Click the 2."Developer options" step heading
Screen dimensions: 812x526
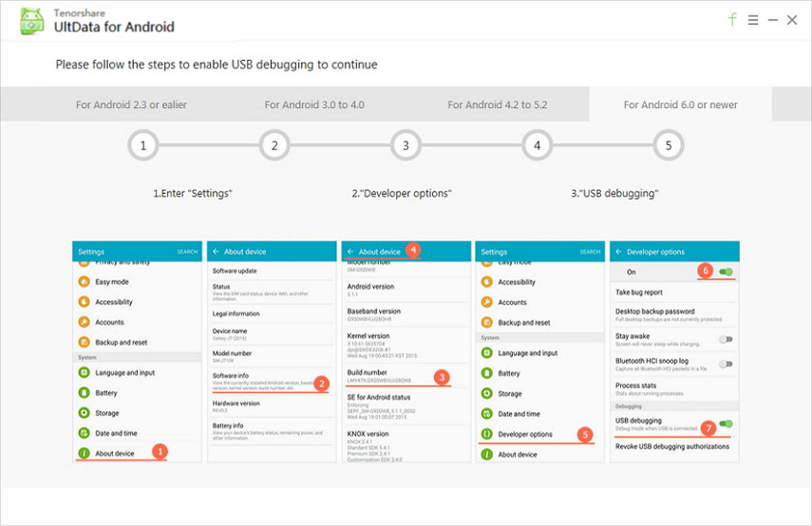(x=402, y=193)
